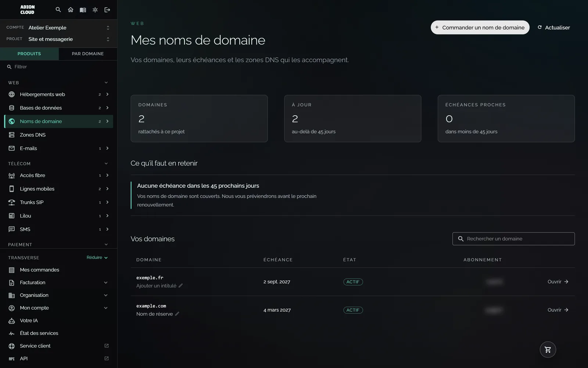Edit label pencil next to Nom de réserve

pyautogui.click(x=177, y=314)
